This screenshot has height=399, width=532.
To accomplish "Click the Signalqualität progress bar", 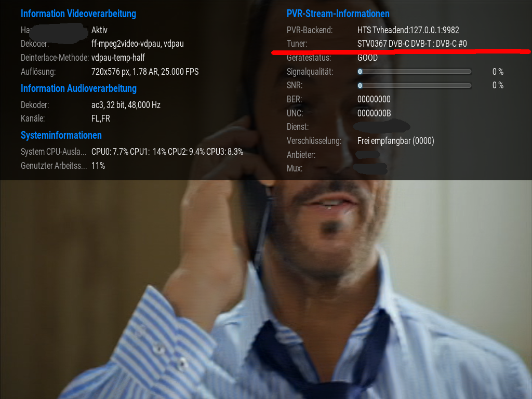I will (414, 72).
